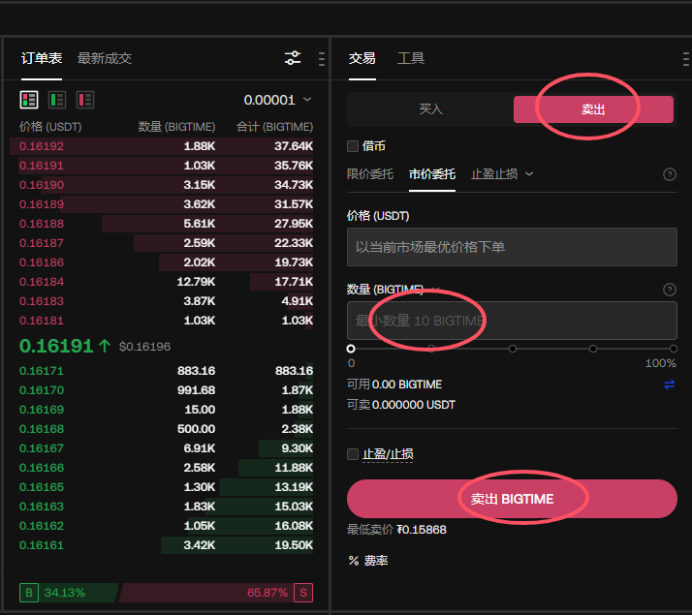
Task: Click the green up arrow near 0.16191
Action: pos(104,346)
